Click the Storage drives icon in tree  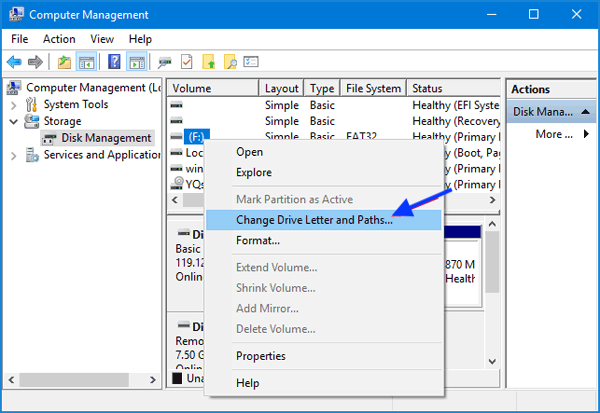tap(31, 121)
